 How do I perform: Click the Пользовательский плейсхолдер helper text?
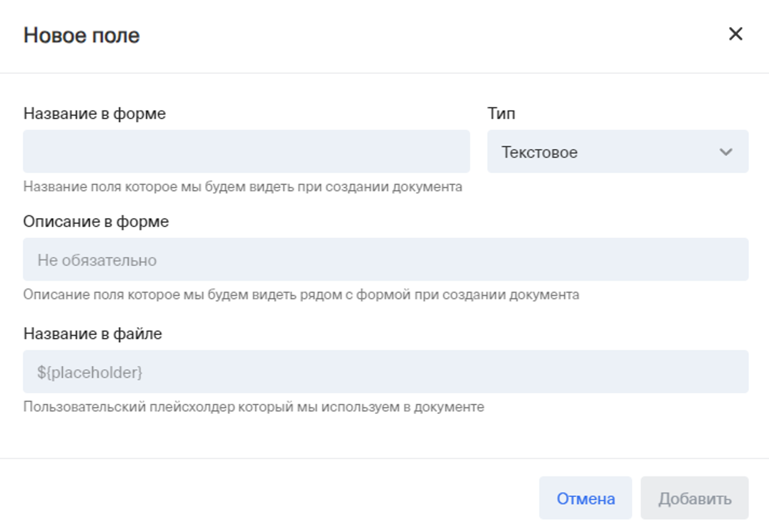[x=253, y=407]
